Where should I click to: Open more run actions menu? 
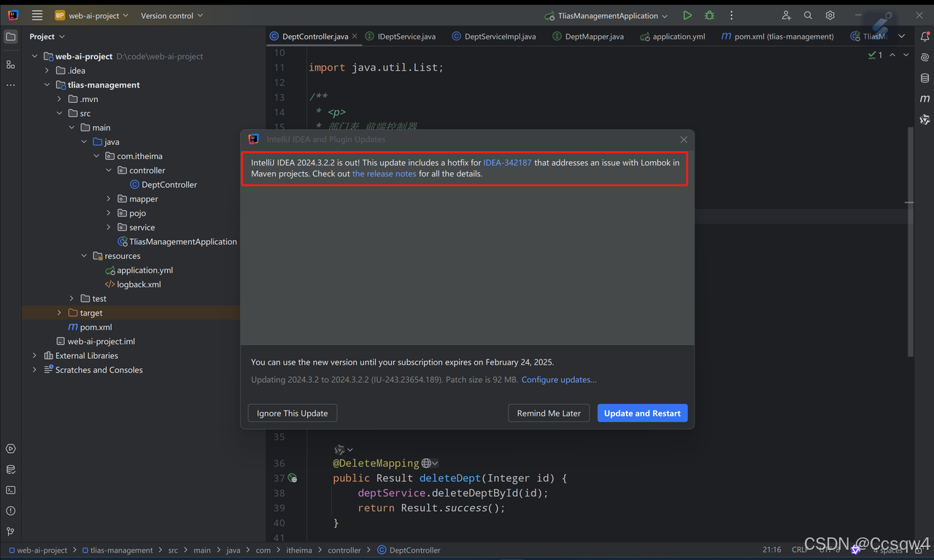click(x=731, y=15)
